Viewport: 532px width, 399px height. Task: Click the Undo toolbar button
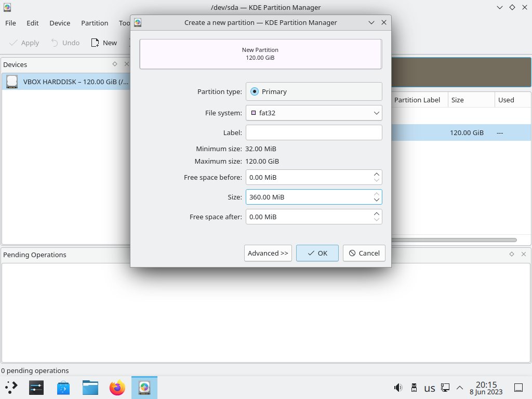(65, 43)
